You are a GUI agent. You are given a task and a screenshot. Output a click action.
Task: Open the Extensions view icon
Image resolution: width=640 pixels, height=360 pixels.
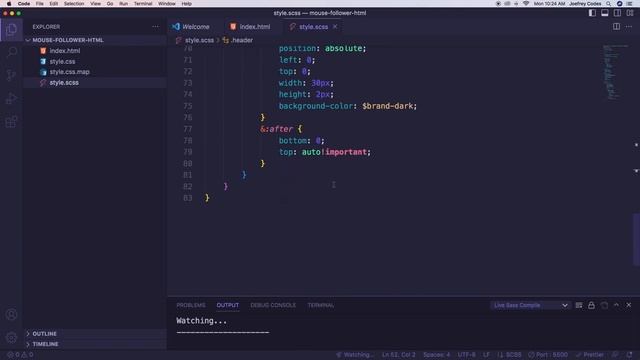[11, 122]
